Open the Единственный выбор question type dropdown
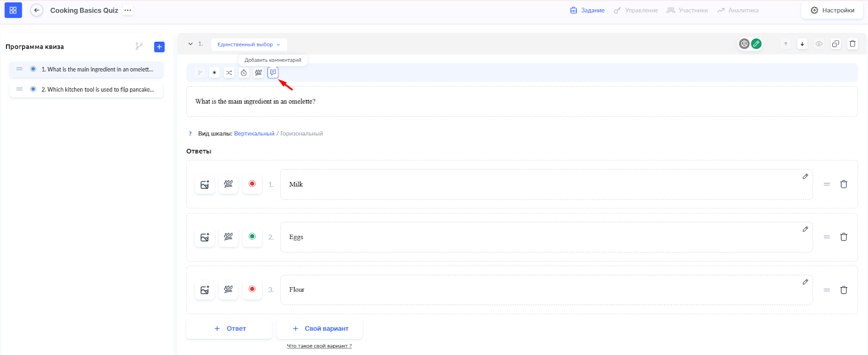Viewport: 868px width, 355px height. pos(249,44)
